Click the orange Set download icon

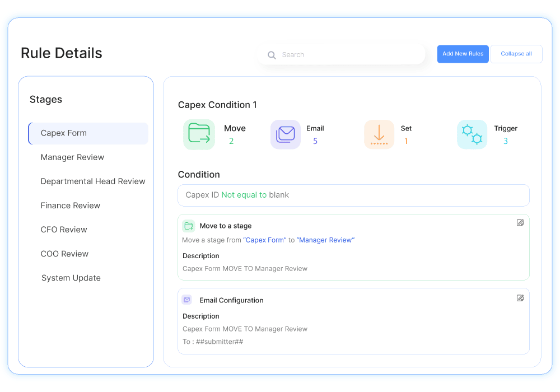click(x=379, y=134)
